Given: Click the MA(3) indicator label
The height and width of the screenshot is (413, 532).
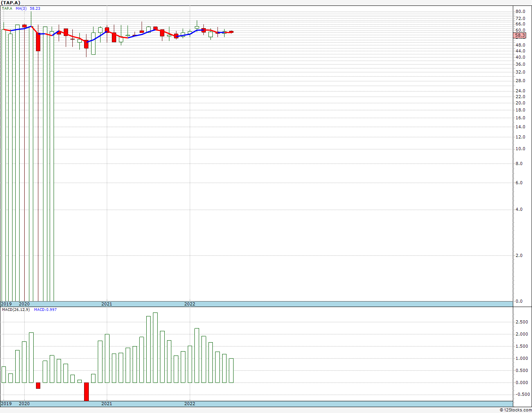Looking at the screenshot, I should click(22, 8).
